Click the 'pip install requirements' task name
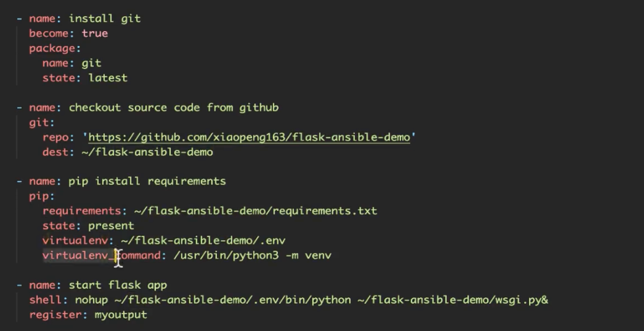The width and height of the screenshot is (644, 331). (x=147, y=181)
